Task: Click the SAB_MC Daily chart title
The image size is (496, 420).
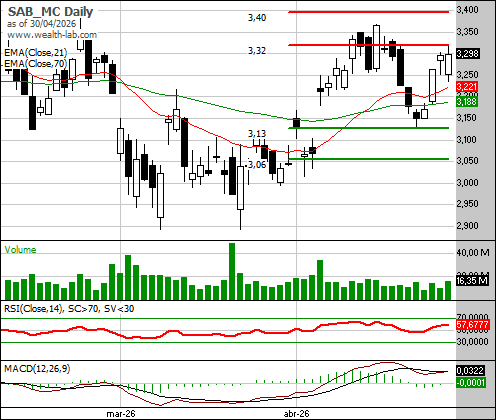Action: click(50, 12)
